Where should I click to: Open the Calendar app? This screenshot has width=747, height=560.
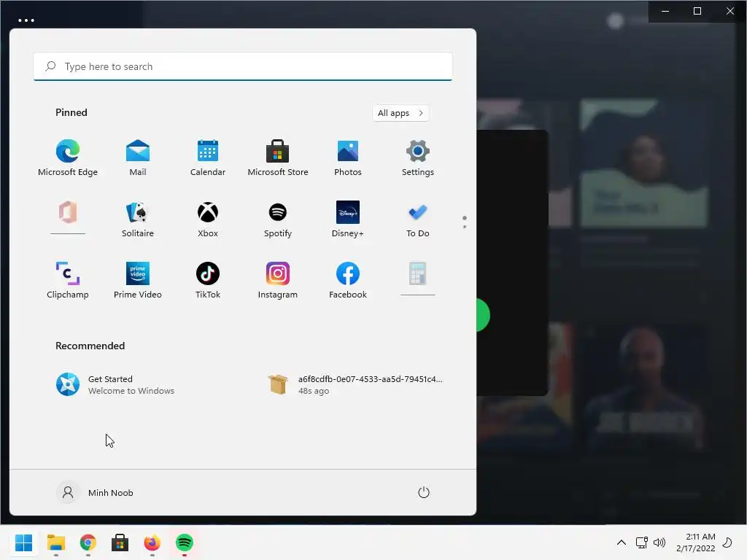(x=208, y=158)
